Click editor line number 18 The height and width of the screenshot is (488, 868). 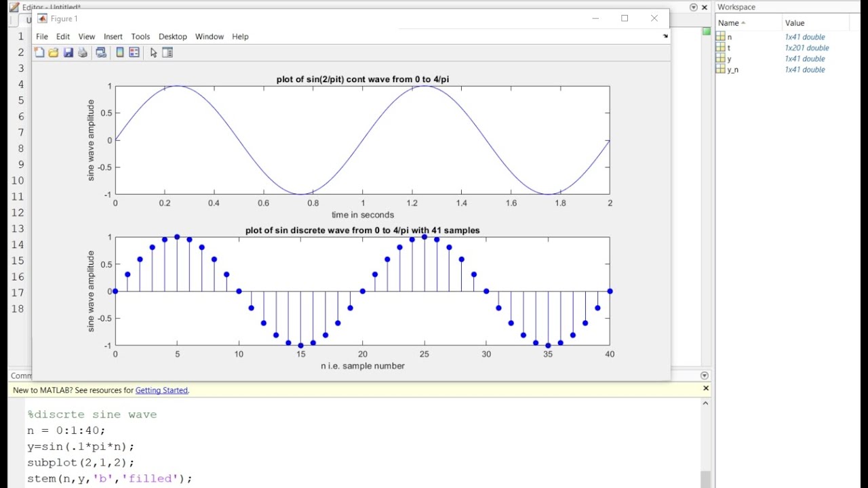coord(16,308)
